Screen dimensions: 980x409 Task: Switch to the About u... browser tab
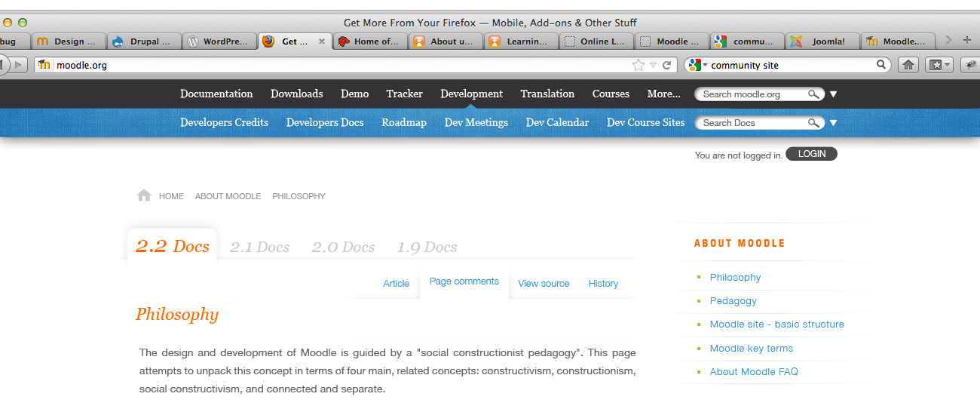click(x=445, y=42)
